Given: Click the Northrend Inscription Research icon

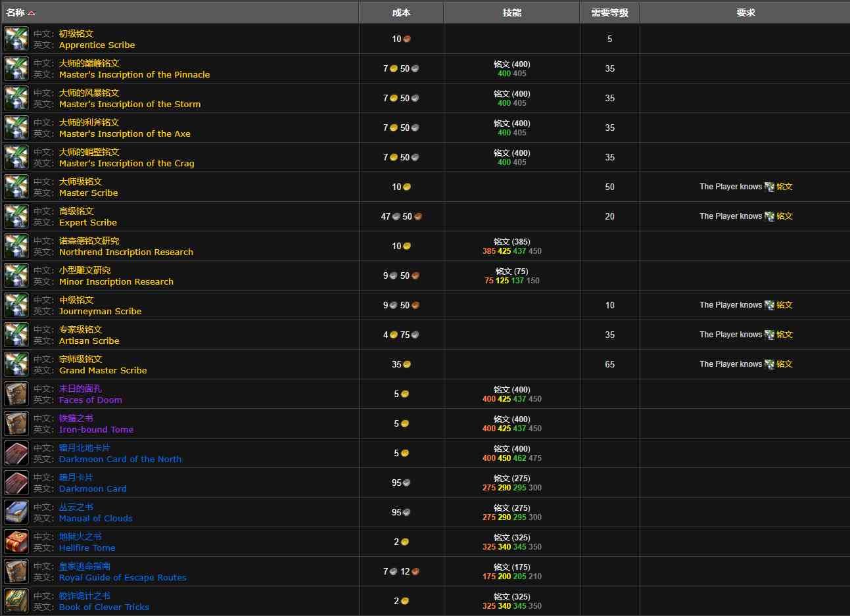Looking at the screenshot, I should [16, 246].
